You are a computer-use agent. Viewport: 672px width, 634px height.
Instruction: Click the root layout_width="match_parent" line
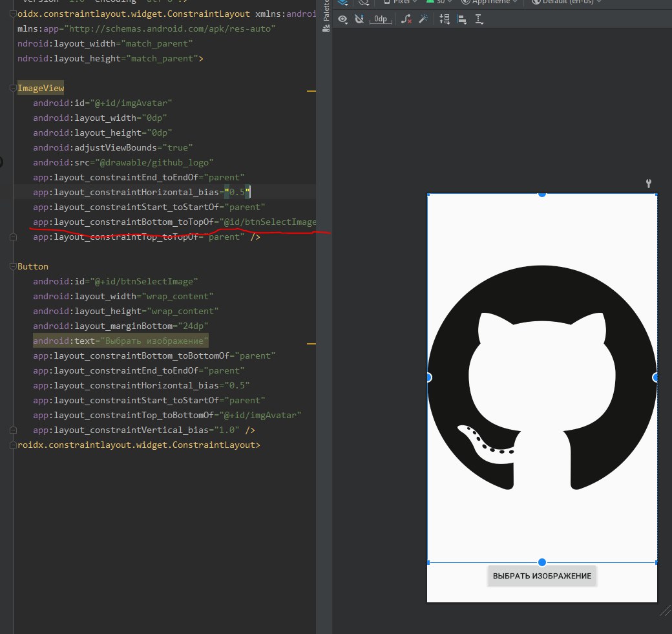click(x=105, y=43)
